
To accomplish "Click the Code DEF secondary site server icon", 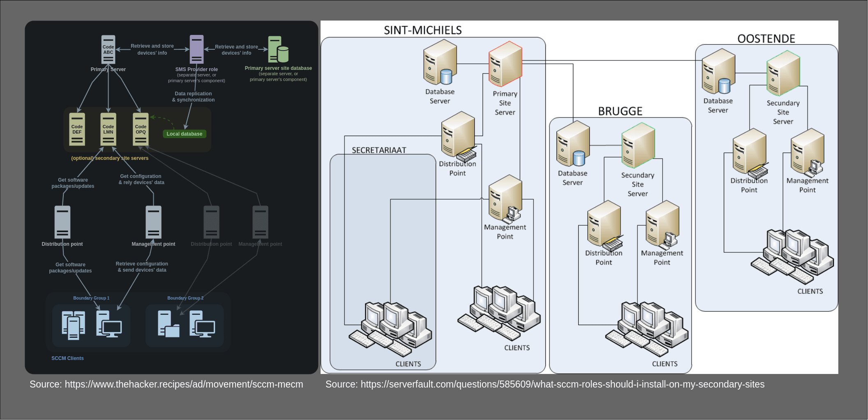I will pos(77,130).
